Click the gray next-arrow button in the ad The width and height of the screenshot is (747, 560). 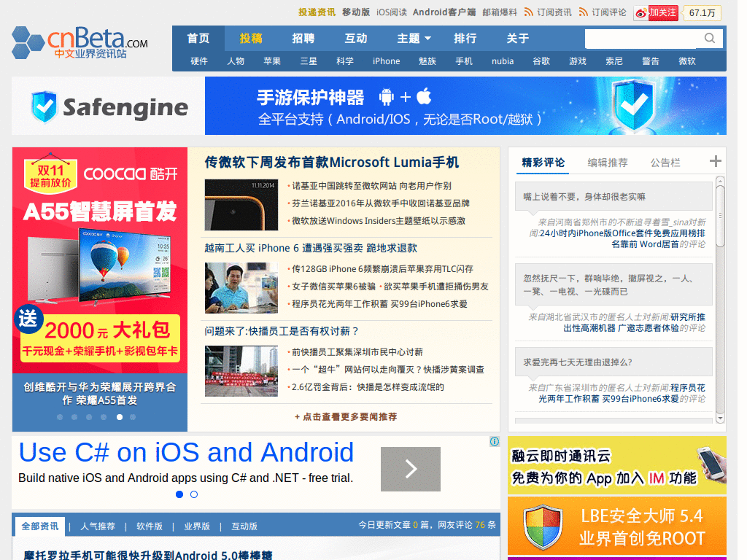tap(411, 469)
